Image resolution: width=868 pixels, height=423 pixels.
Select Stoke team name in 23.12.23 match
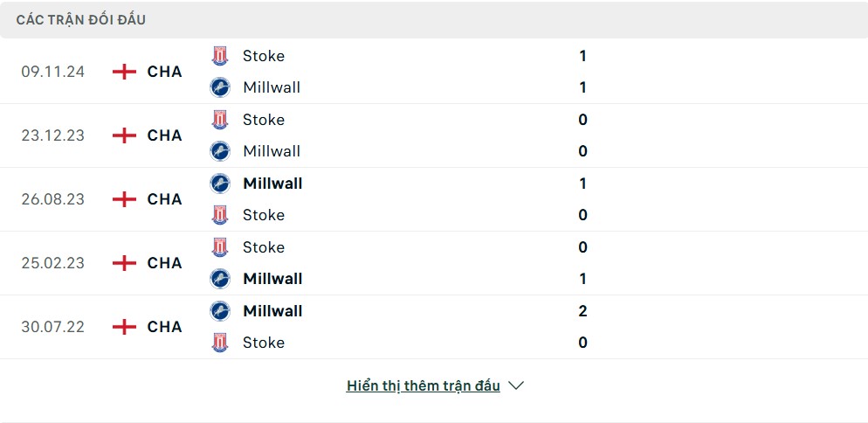point(264,120)
